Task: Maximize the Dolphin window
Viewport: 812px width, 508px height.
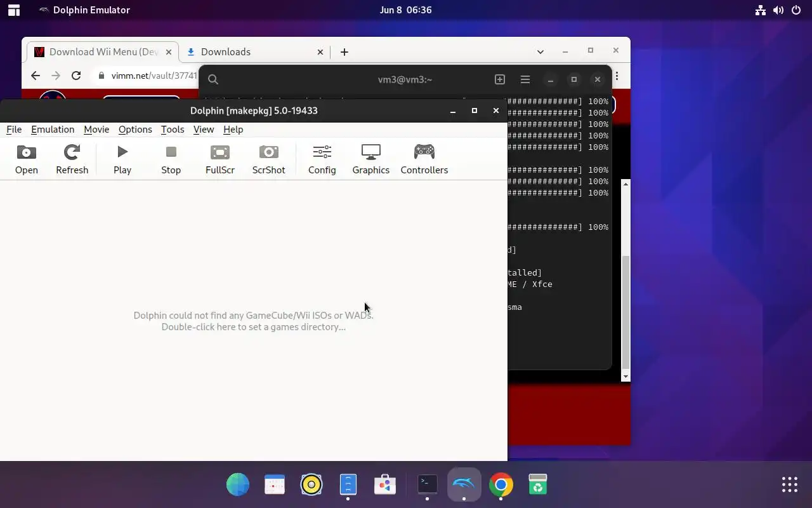Action: 474,110
